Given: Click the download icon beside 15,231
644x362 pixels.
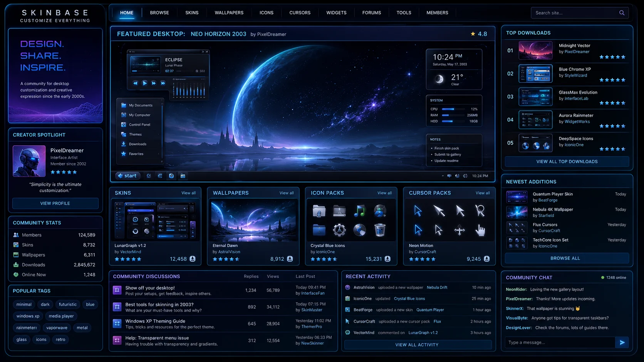Looking at the screenshot, I should click(388, 259).
